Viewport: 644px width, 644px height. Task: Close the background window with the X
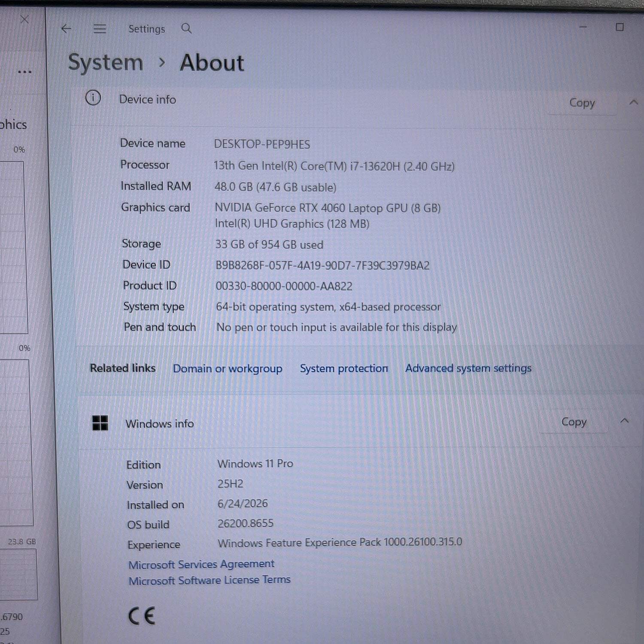pos(24,19)
